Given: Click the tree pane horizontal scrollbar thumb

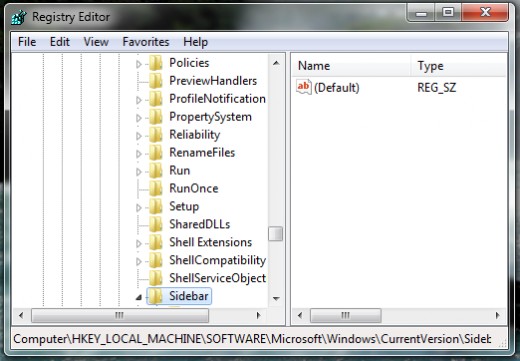Looking at the screenshot, I should 120,315.
